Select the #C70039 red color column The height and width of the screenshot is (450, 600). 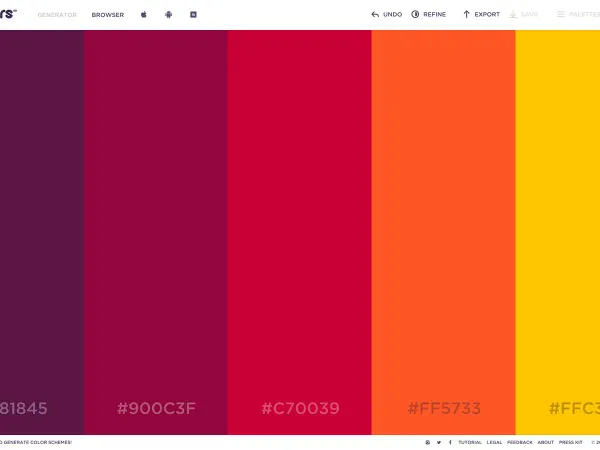[x=300, y=232]
